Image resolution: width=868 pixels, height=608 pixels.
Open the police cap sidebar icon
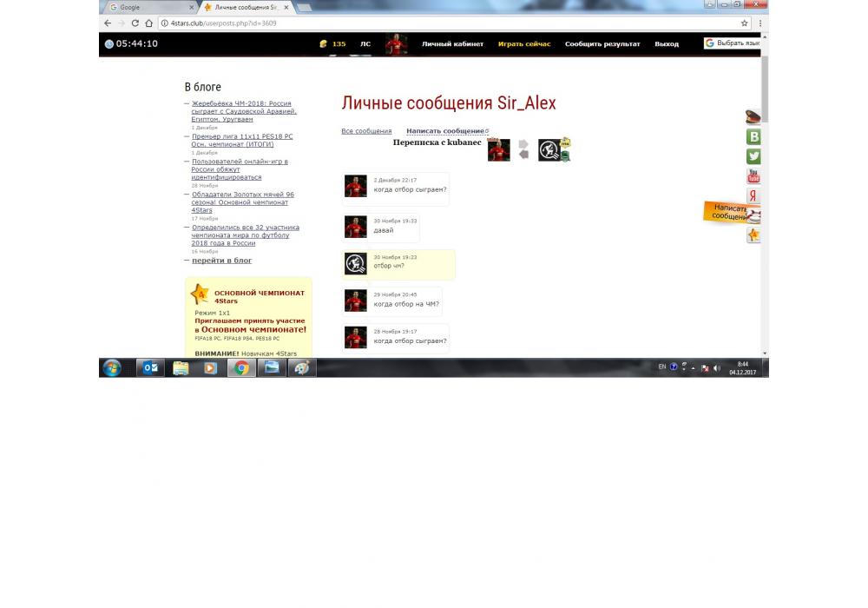[753, 117]
